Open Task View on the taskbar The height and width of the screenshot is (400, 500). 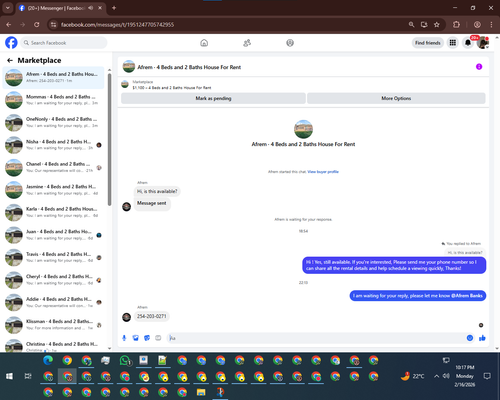tap(28, 376)
